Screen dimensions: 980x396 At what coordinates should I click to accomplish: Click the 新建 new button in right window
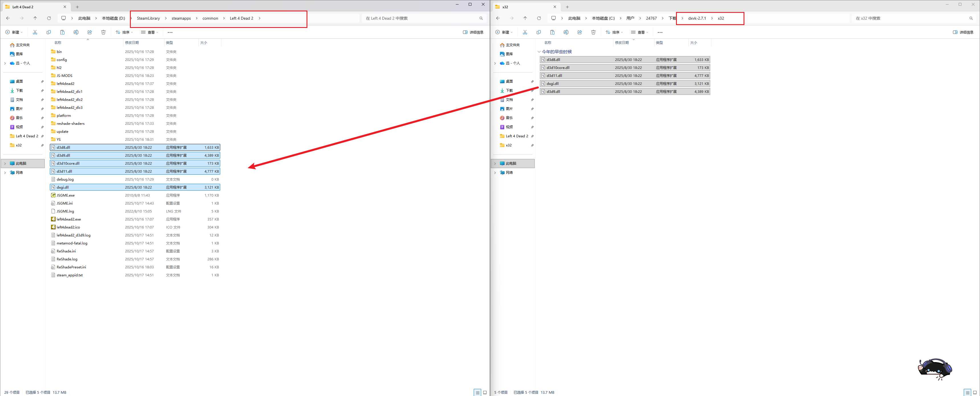click(504, 32)
